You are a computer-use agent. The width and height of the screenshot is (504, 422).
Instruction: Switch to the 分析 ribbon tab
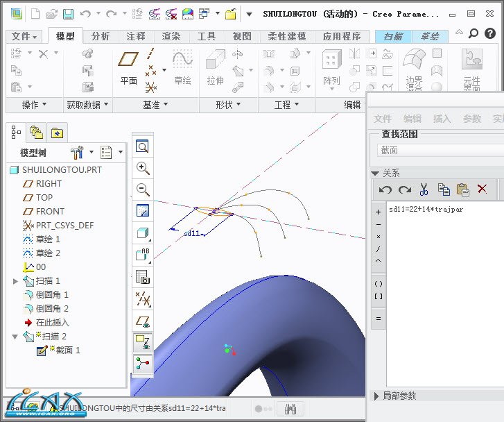(101, 37)
